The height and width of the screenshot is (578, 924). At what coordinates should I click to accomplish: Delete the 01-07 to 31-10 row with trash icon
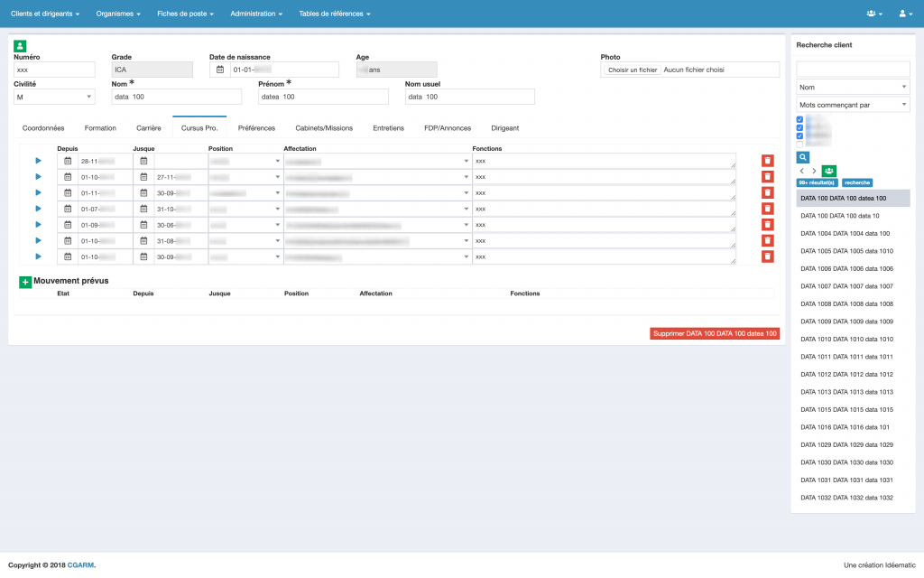pyautogui.click(x=767, y=209)
